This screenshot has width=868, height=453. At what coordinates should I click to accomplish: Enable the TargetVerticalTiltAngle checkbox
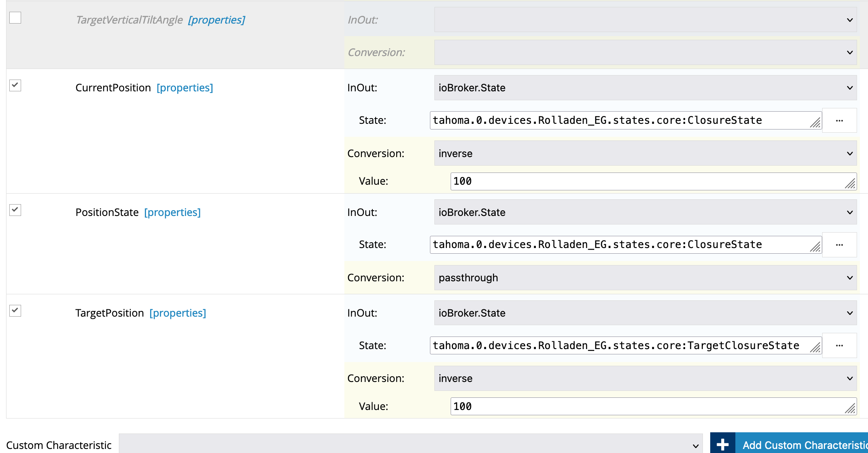pyautogui.click(x=15, y=18)
